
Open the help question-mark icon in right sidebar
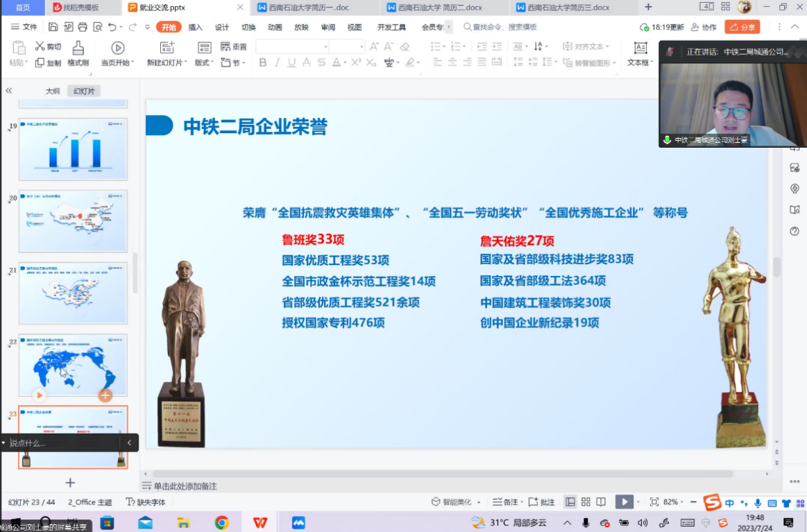coord(795,231)
